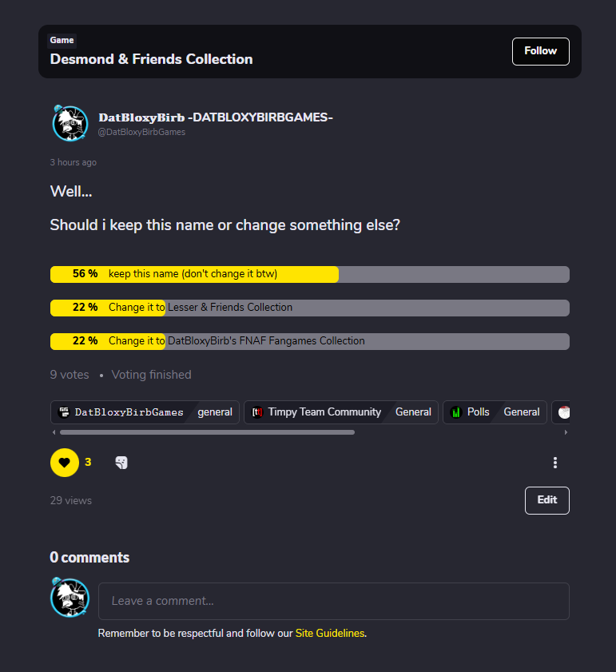
Task: Open the three-dot post options menu
Action: click(555, 463)
